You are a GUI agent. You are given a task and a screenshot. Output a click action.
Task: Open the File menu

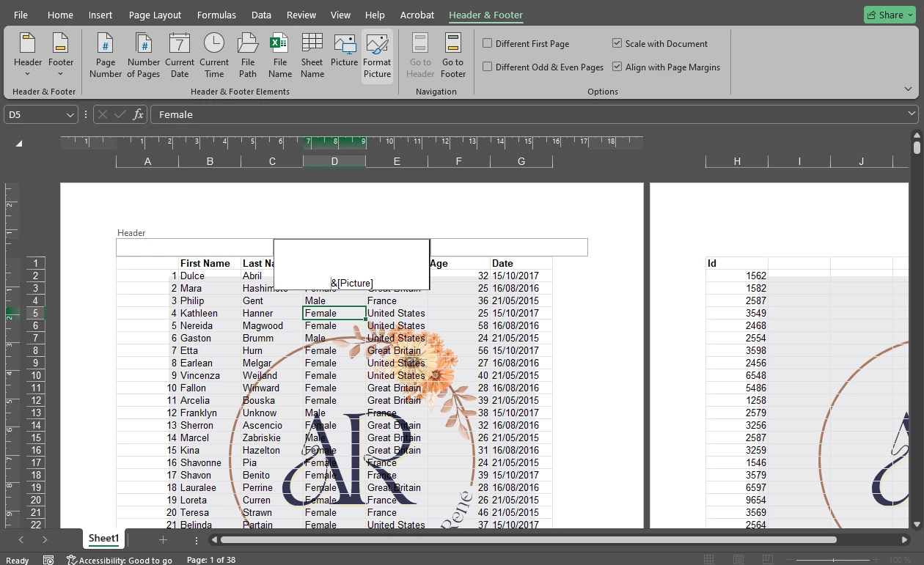click(21, 15)
